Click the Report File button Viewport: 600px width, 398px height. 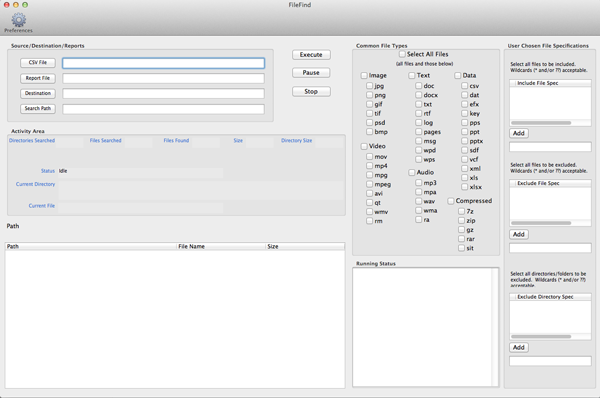click(x=38, y=78)
